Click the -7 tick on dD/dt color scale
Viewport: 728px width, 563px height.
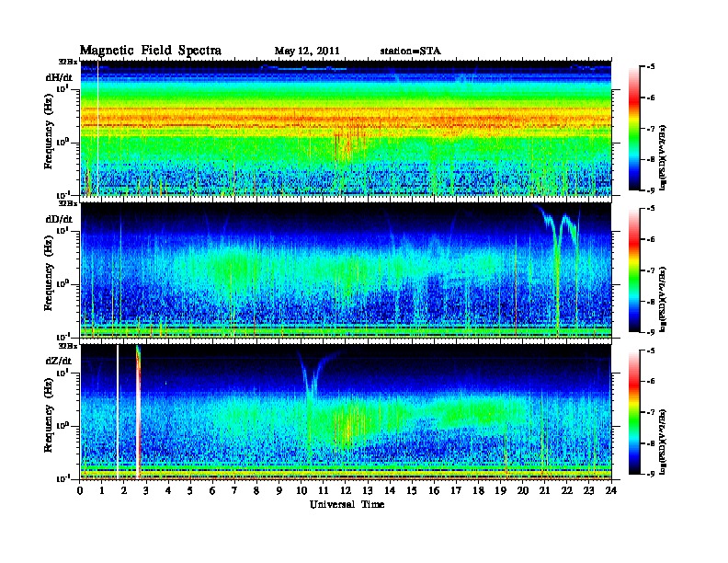click(651, 270)
